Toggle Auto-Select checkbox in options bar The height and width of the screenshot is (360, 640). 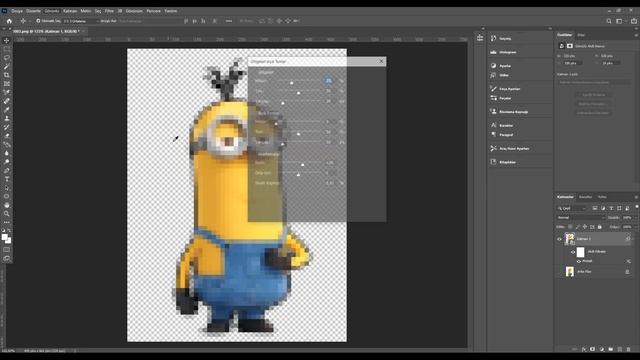pyautogui.click(x=38, y=21)
